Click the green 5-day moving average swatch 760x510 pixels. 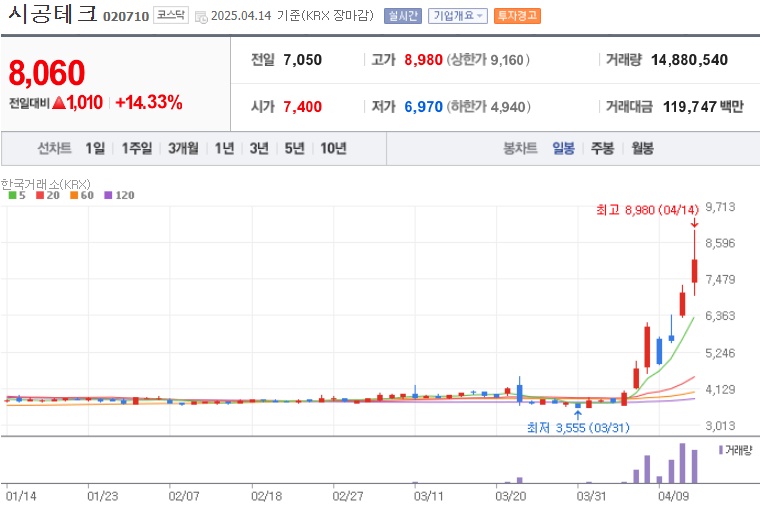[13, 195]
